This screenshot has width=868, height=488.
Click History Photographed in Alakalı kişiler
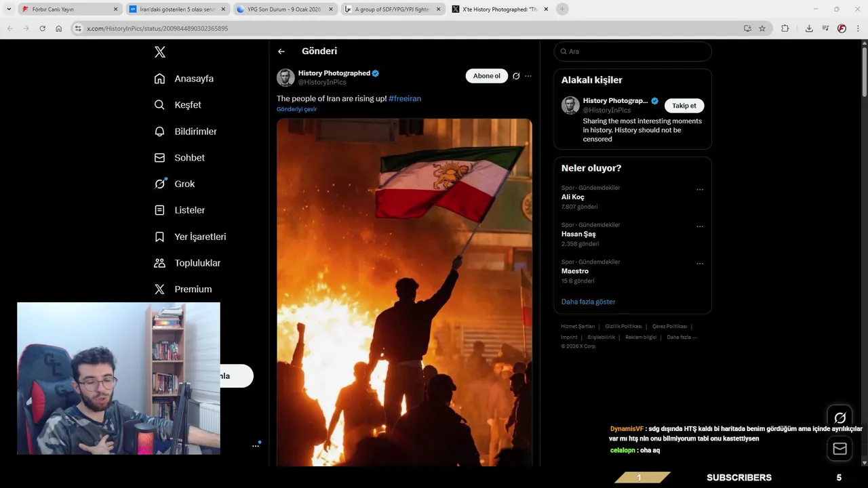615,101
